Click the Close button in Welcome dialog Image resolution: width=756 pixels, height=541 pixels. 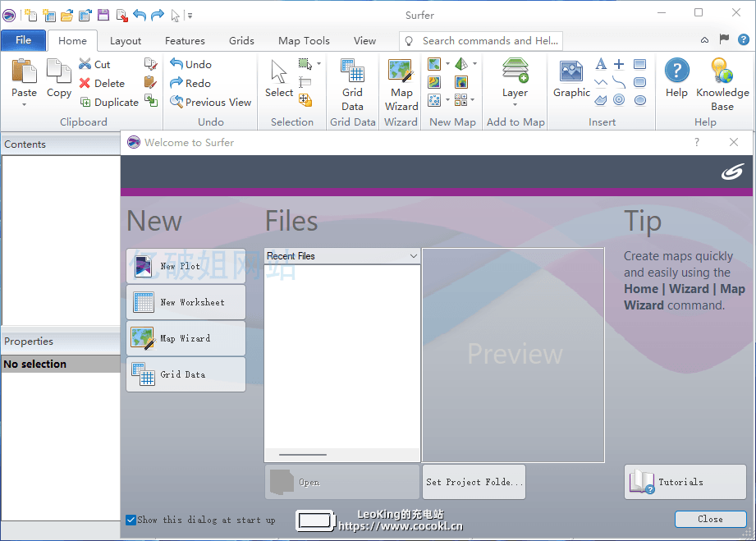pos(710,520)
